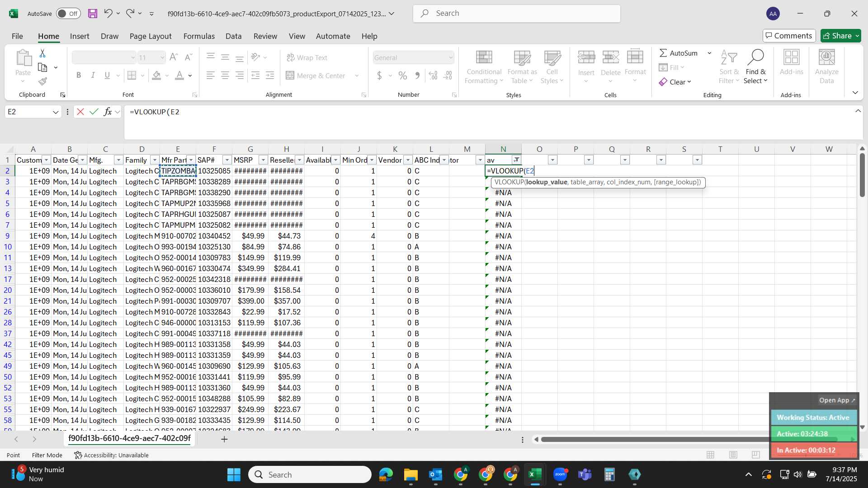868x488 pixels.
Task: Click Decrease Indent icon
Action: click(x=255, y=75)
